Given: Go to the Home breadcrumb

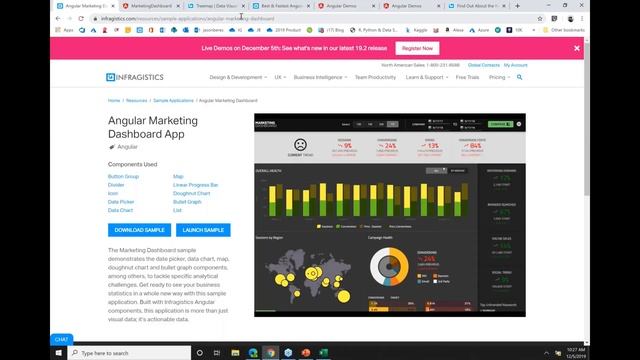Looking at the screenshot, I should click(x=114, y=100).
